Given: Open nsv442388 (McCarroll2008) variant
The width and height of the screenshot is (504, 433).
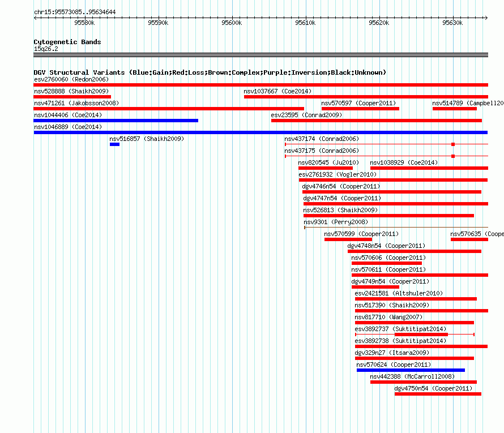Looking at the screenshot, I should (x=412, y=376).
